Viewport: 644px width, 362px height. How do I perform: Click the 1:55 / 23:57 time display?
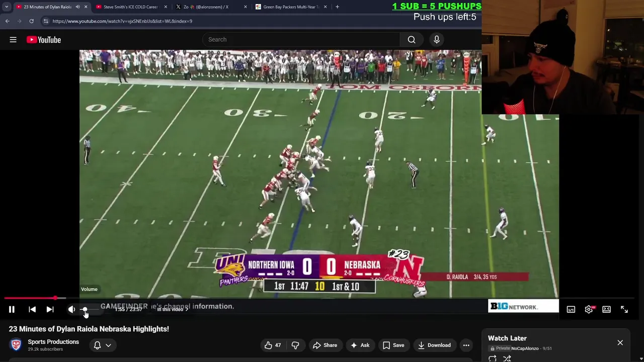tap(128, 309)
